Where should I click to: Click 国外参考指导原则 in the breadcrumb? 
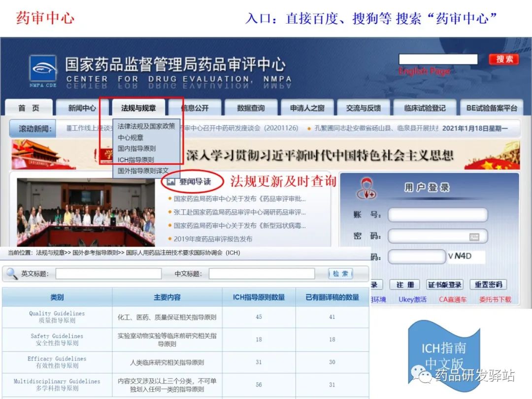click(x=95, y=253)
